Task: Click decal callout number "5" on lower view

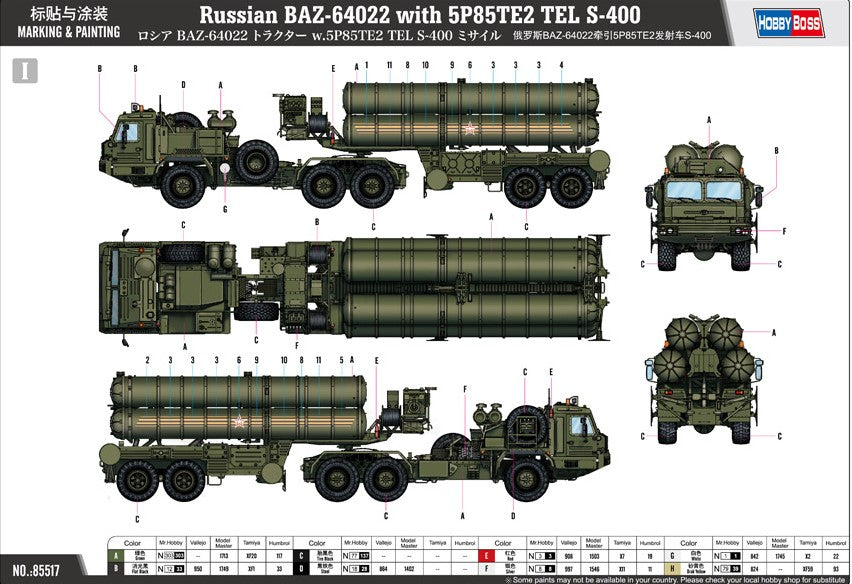Action: coord(341,360)
